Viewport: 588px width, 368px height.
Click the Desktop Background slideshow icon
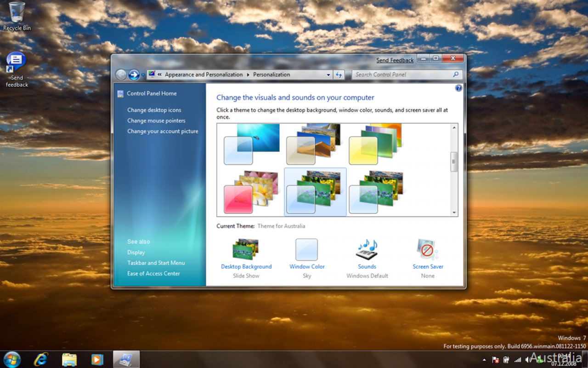coord(246,250)
